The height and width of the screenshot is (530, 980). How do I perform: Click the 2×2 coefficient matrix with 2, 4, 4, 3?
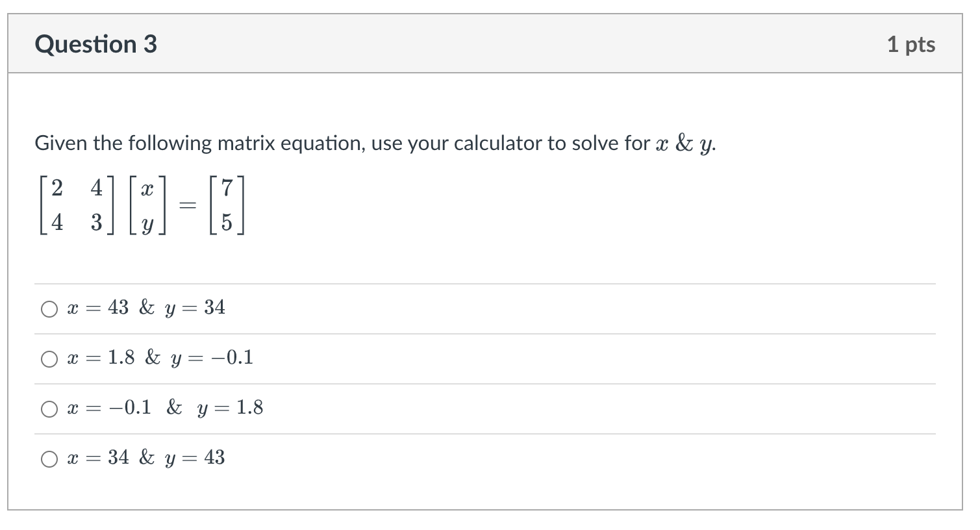pos(77,205)
